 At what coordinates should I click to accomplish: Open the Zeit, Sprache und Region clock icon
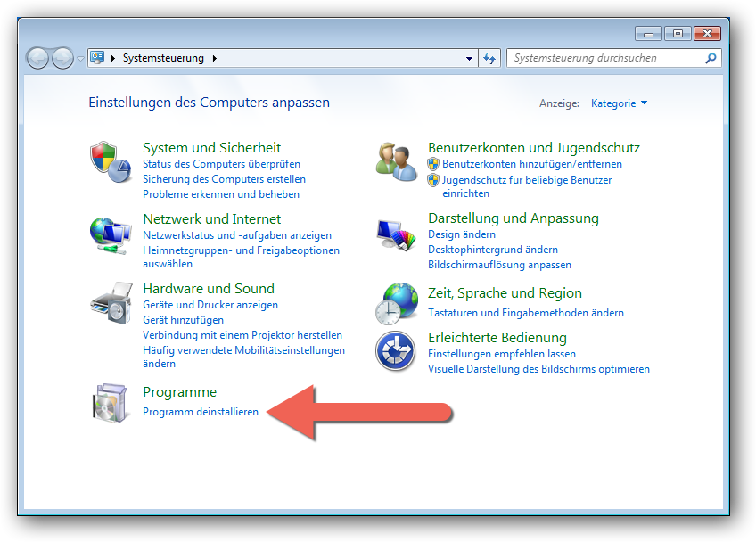point(397,304)
